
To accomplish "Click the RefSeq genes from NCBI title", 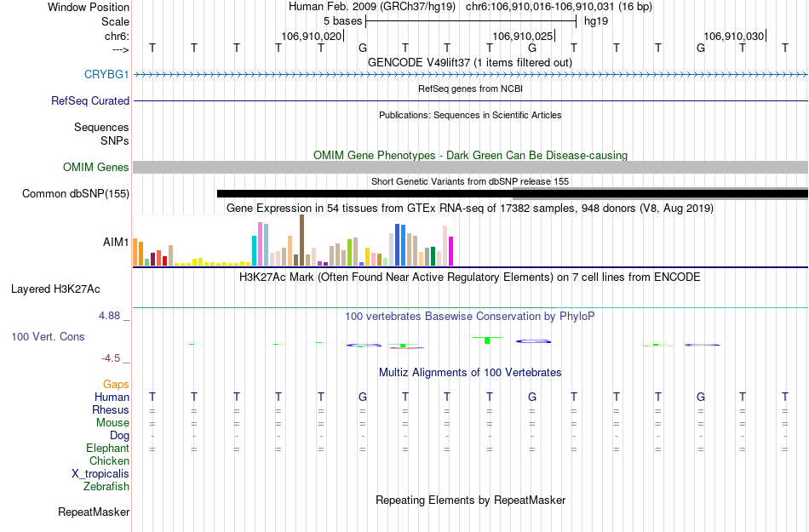I will (x=470, y=89).
